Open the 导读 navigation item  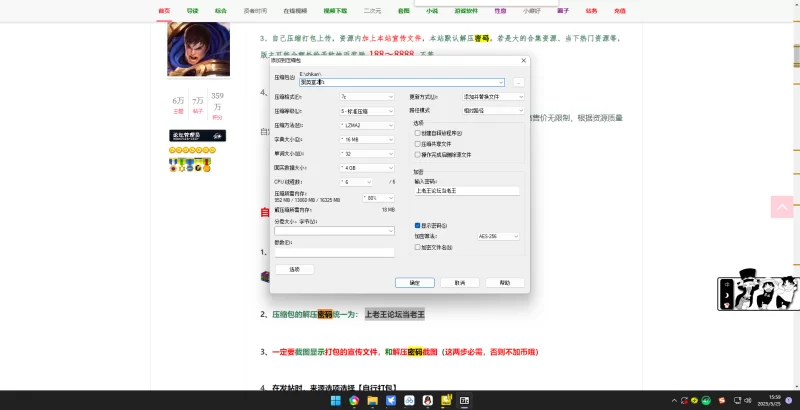point(192,11)
